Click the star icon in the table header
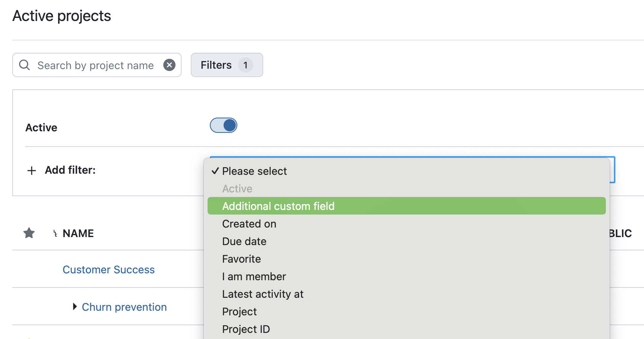The width and height of the screenshot is (644, 339). click(x=29, y=233)
